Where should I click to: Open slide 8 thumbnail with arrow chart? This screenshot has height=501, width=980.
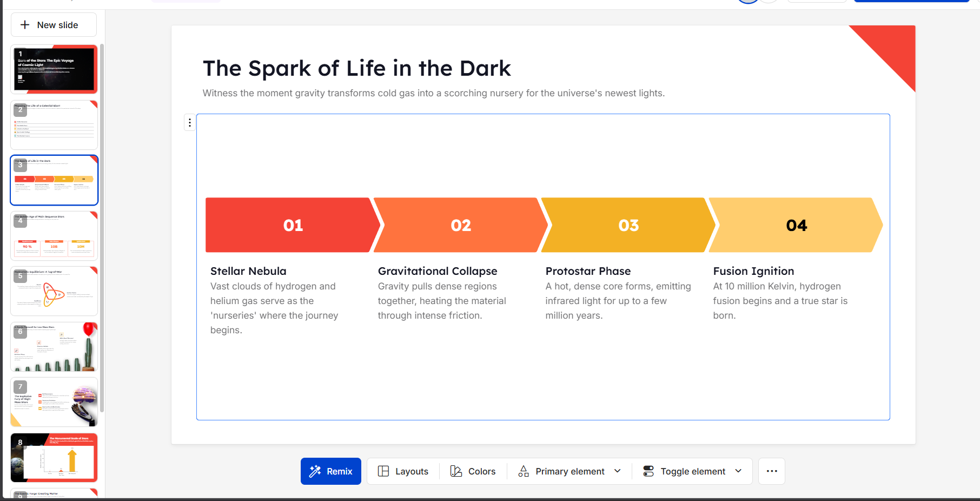tap(54, 457)
